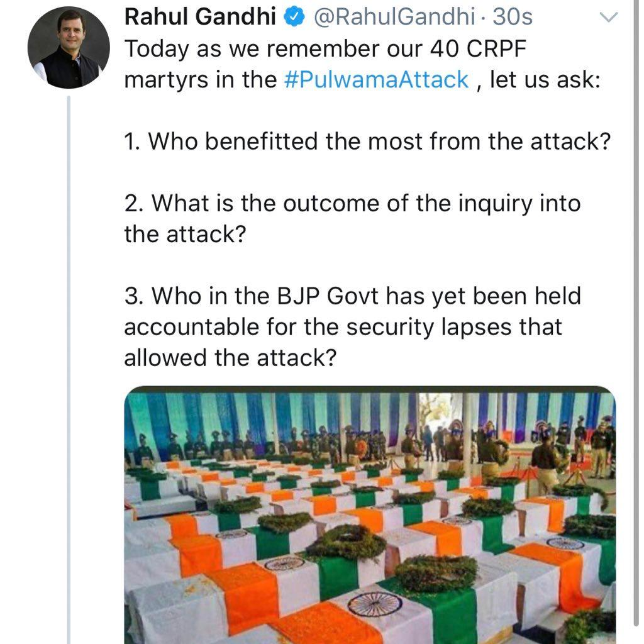Image resolution: width=644 pixels, height=644 pixels.
Task: Click the vertical thread line below avatar
Action: point(69,365)
